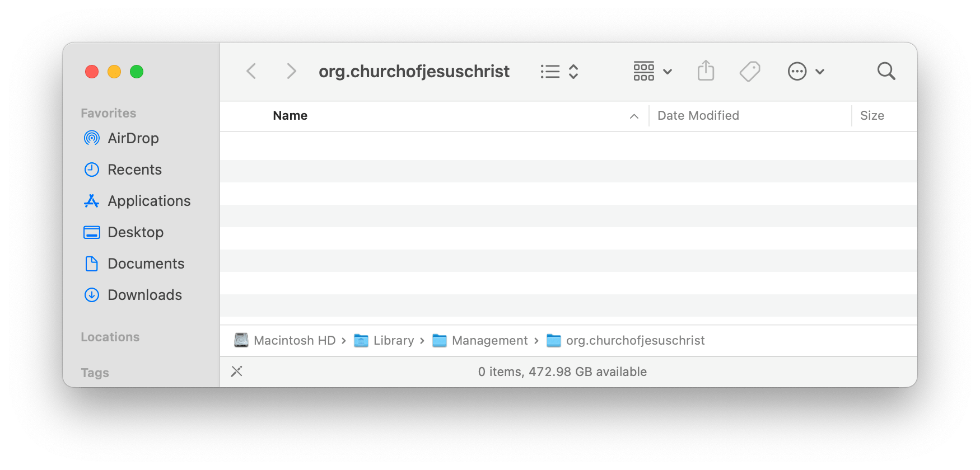Click the window title org.churchofjesuschrist
This screenshot has width=980, height=470.
coord(414,72)
